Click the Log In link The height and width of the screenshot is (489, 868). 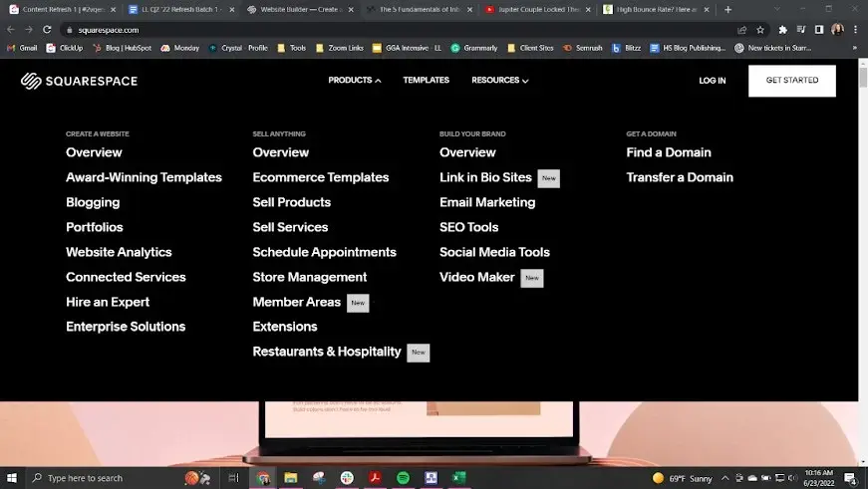pos(712,81)
